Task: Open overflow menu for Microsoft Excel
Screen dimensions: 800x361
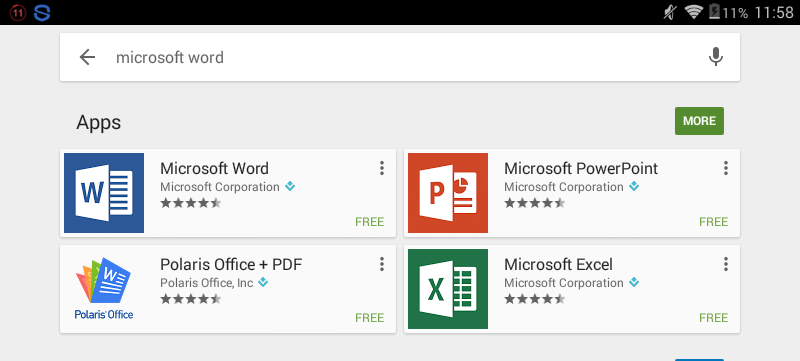Action: coord(726,264)
